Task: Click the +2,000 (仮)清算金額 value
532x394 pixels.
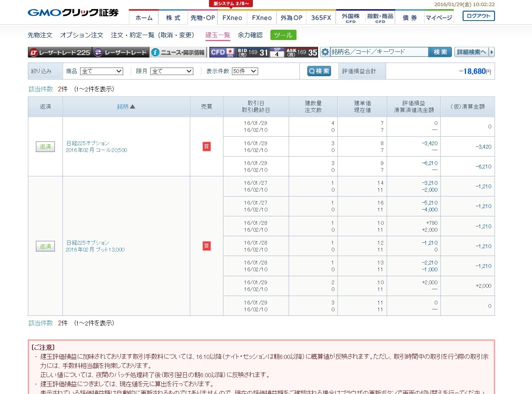Action: [x=483, y=286]
